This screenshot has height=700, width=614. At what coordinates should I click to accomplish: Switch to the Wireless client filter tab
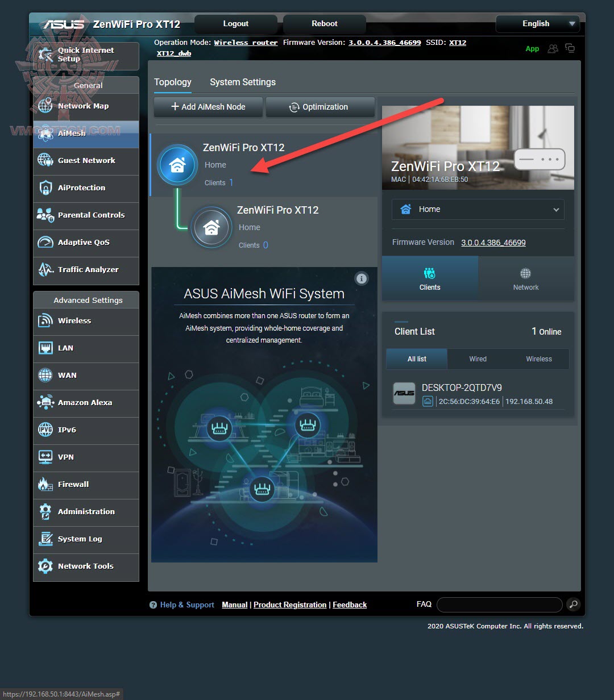click(x=538, y=359)
